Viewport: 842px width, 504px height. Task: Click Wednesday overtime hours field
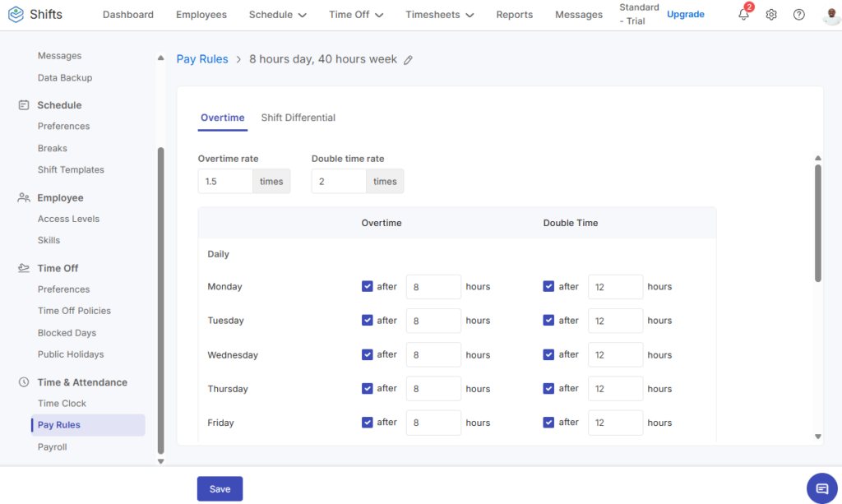[x=433, y=355]
